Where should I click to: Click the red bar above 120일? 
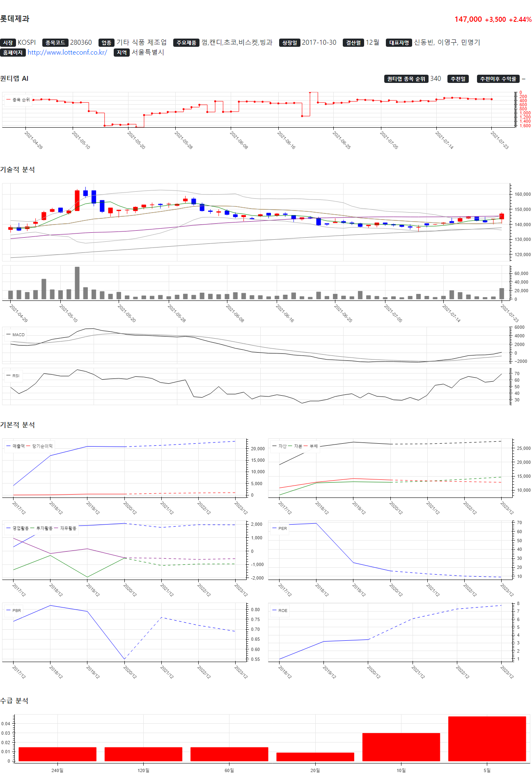click(x=143, y=754)
